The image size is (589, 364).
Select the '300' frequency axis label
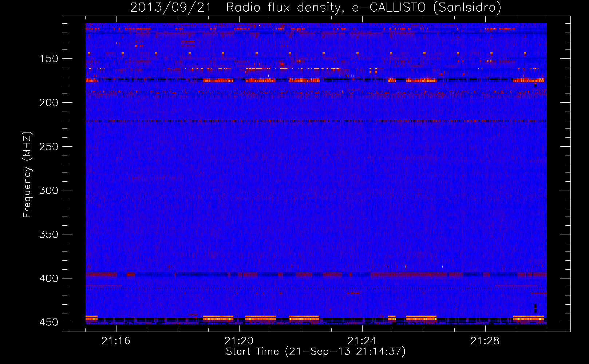pyautogui.click(x=48, y=191)
